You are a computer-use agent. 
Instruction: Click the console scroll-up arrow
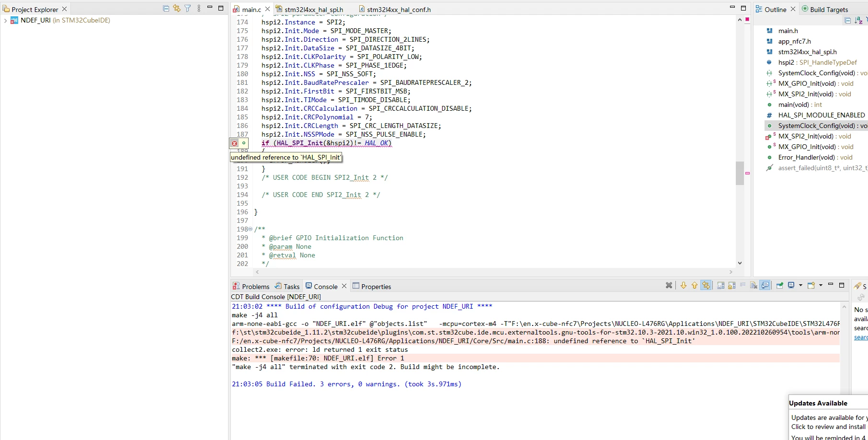(844, 307)
